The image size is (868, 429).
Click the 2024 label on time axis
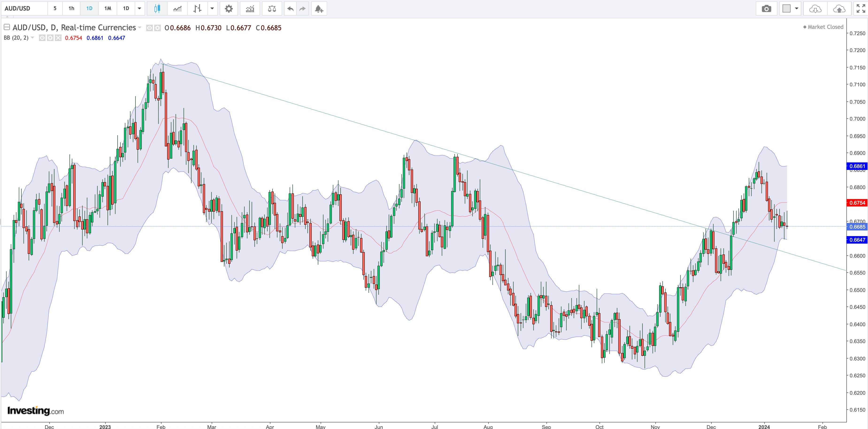[x=764, y=426]
